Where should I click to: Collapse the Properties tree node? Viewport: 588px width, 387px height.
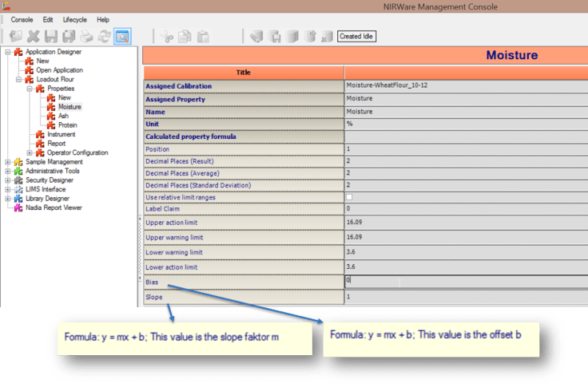30,89
